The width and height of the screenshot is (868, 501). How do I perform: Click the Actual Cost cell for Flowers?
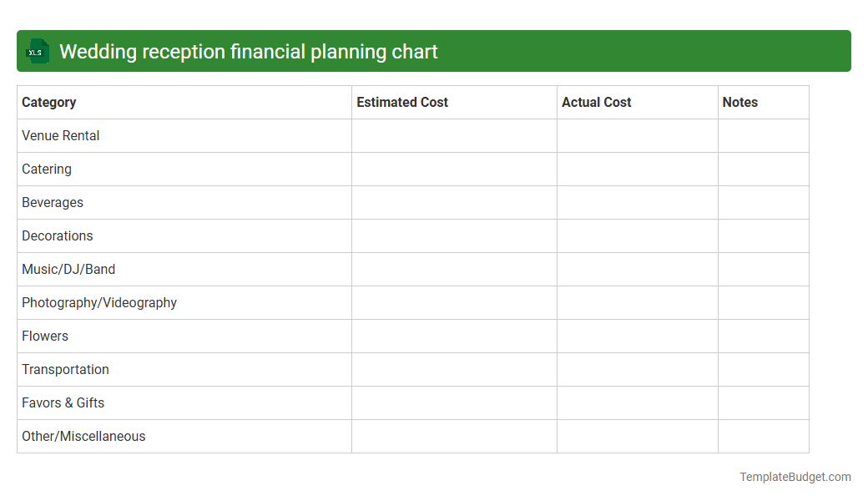click(x=637, y=336)
